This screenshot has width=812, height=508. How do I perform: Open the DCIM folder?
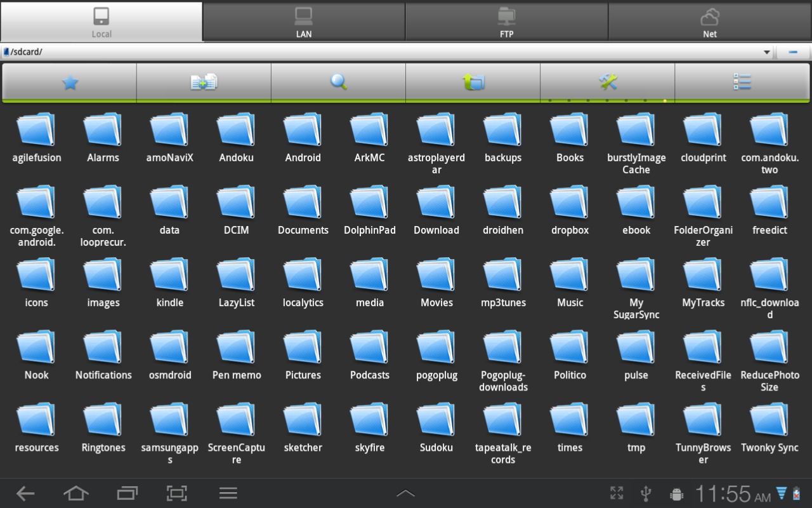tap(236, 210)
